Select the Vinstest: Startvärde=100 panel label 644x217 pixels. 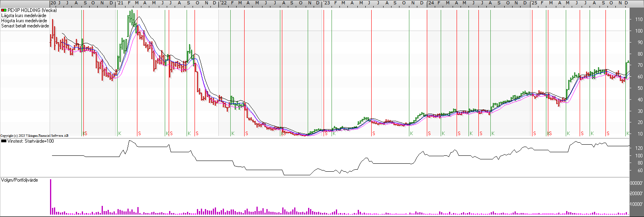pyautogui.click(x=31, y=141)
